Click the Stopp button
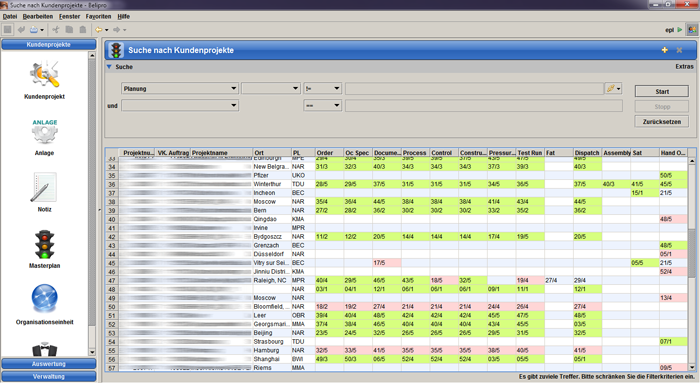The height and width of the screenshot is (383, 700). [x=662, y=107]
